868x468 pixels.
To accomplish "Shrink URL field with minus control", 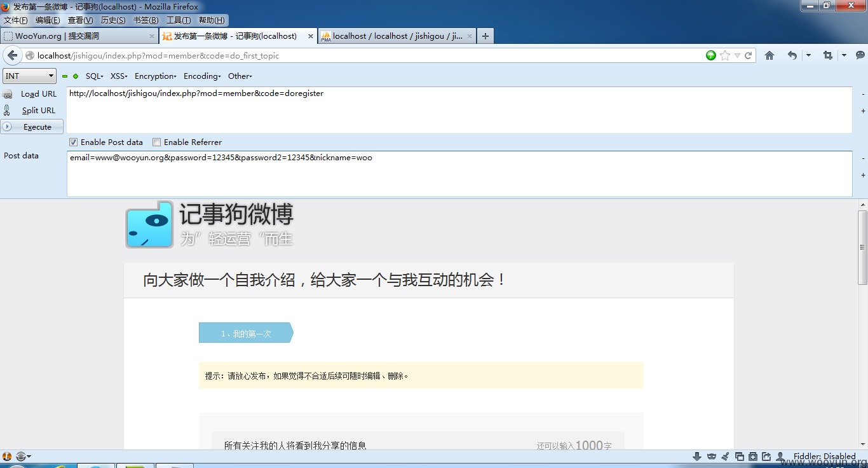I will (863, 94).
